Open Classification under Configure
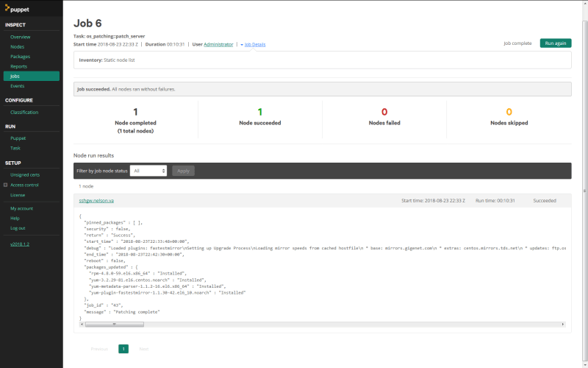The width and height of the screenshot is (588, 368). (24, 113)
